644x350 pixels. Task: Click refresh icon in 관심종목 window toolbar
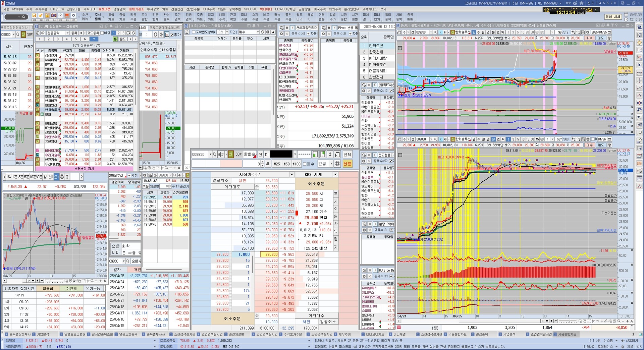tap(133, 33)
